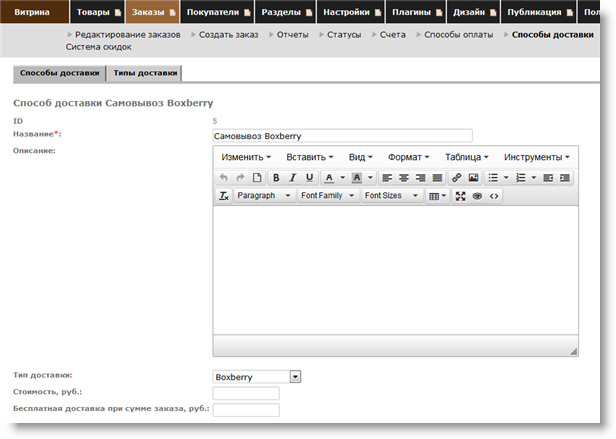This screenshot has width=616, height=439.
Task: Open bullet list style dropdown arrow
Action: click(x=506, y=178)
